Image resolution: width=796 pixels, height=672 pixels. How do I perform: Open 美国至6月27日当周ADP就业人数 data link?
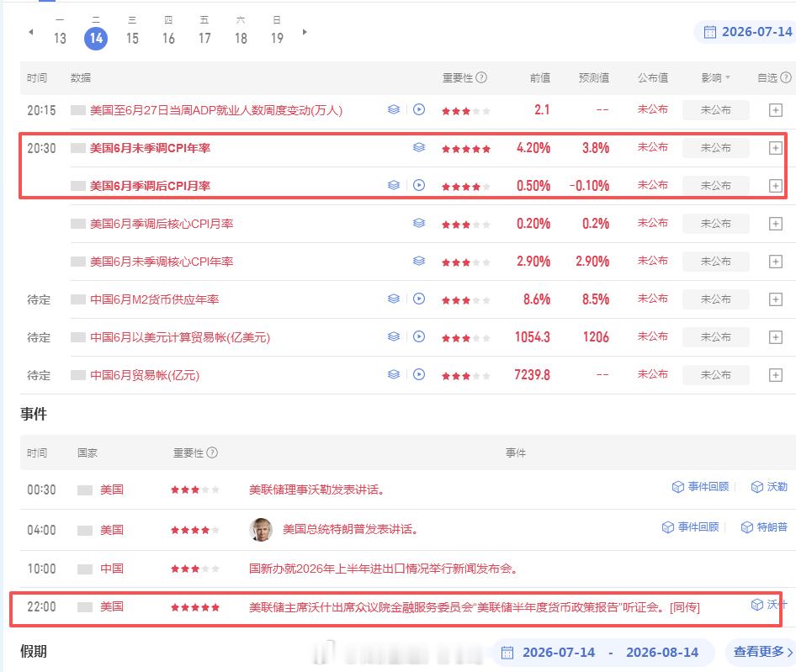coord(216,110)
